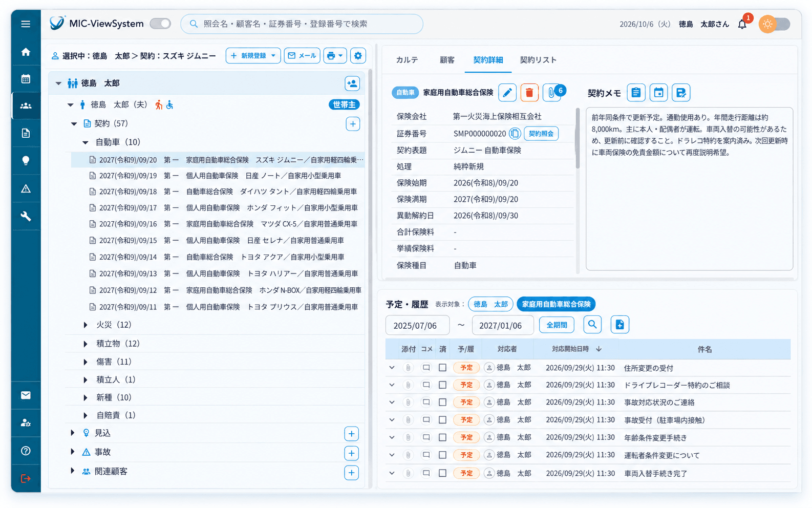The width and height of the screenshot is (812, 508).
Task: Collapse the 自動車 (10) group
Action: pyautogui.click(x=86, y=142)
